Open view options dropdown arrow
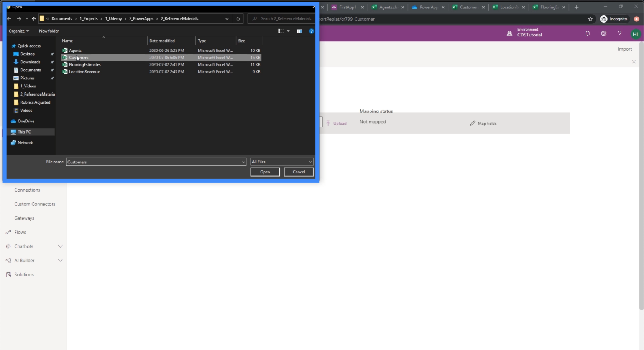644x350 pixels. (x=288, y=31)
